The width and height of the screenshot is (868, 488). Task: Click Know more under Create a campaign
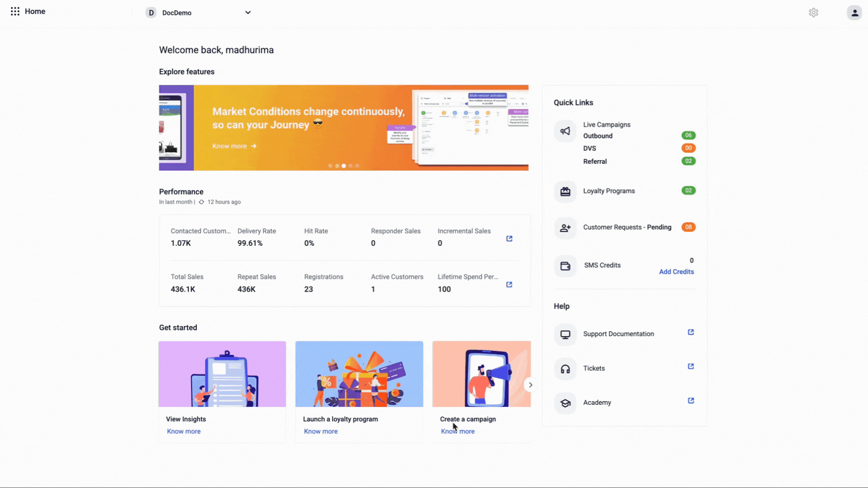pos(458,432)
